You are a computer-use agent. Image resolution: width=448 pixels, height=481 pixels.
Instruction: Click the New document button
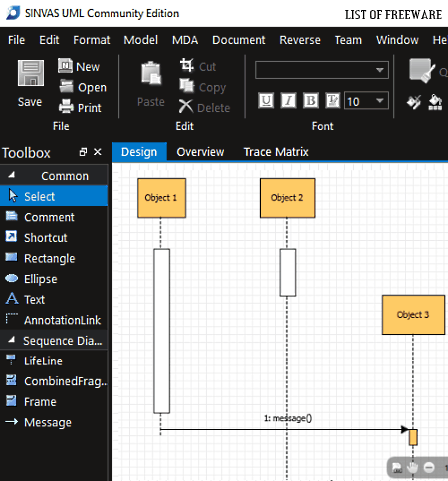coord(79,66)
